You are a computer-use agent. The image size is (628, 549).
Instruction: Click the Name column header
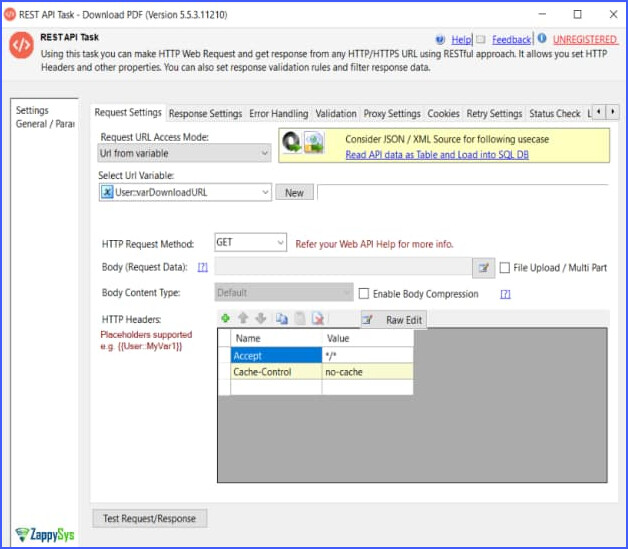coord(276,338)
